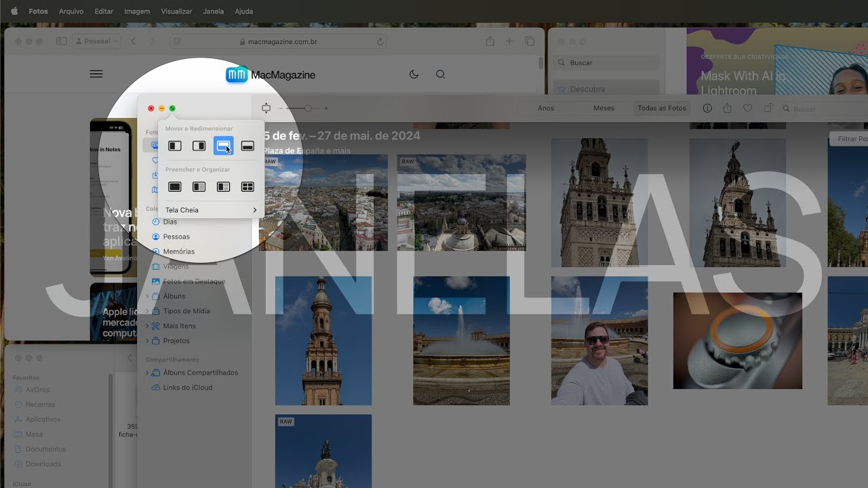Screen dimensions: 868x488
Task: Click the search magnifier on MacMagazine site
Action: click(441, 75)
